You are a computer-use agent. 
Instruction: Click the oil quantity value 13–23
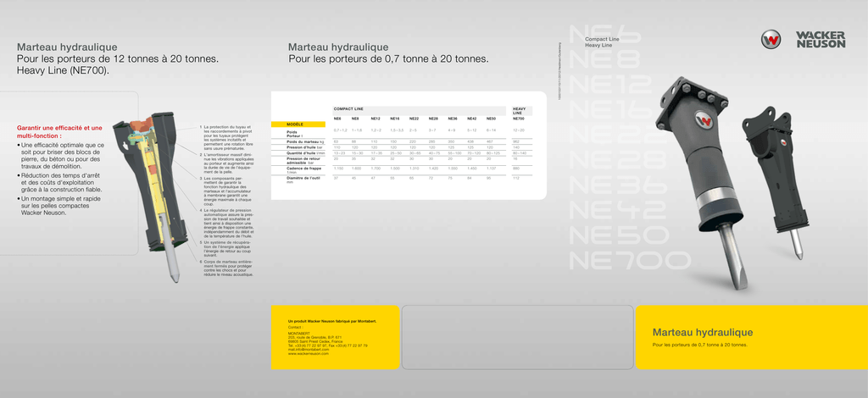tap(339, 152)
